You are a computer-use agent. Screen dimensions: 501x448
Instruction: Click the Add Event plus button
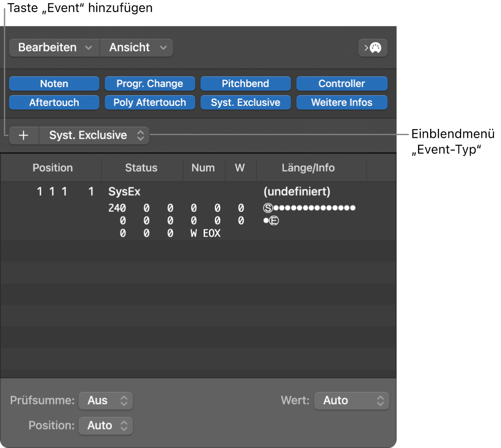23,135
